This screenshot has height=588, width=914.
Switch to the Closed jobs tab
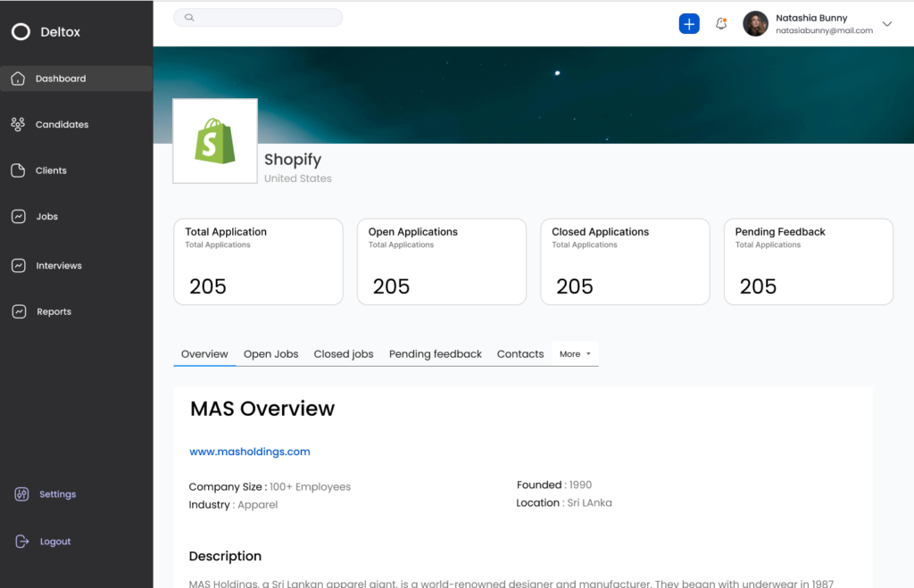344,353
